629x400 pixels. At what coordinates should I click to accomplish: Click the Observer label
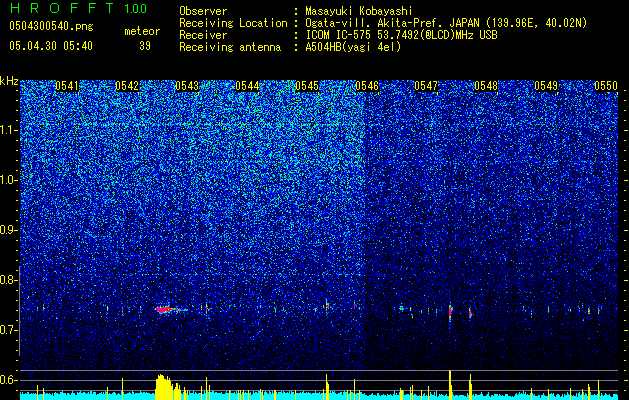(x=203, y=11)
